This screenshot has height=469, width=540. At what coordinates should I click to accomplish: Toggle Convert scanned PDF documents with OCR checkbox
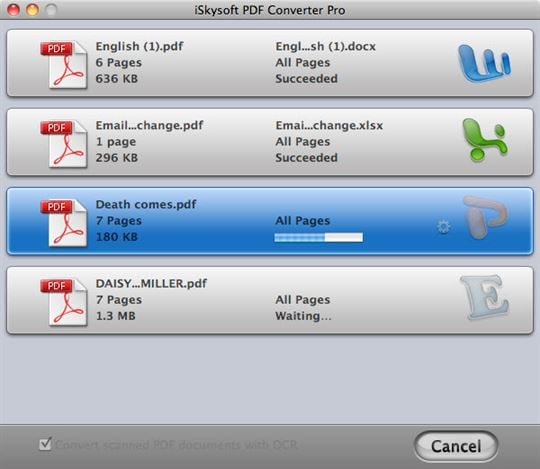45,444
